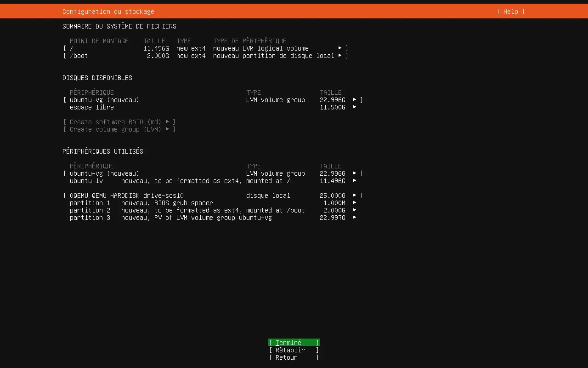Screen dimensions: 588x368
Task: Select the ubuntu-lv logical volume row
Action: pyautogui.click(x=213, y=181)
